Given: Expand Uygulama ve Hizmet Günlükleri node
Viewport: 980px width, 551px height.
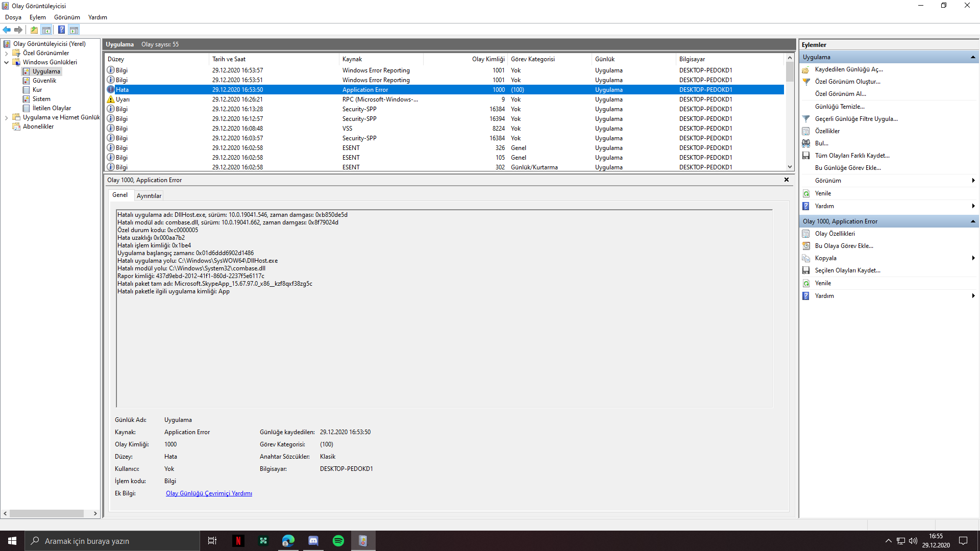Looking at the screenshot, I should [x=6, y=117].
